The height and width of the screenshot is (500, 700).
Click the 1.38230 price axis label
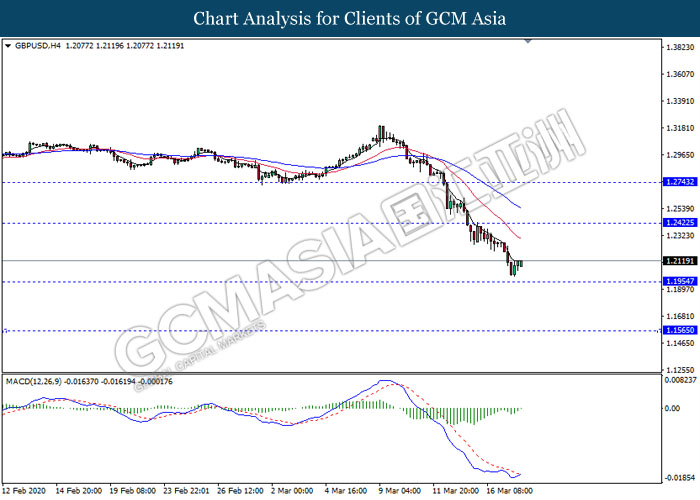[678, 47]
